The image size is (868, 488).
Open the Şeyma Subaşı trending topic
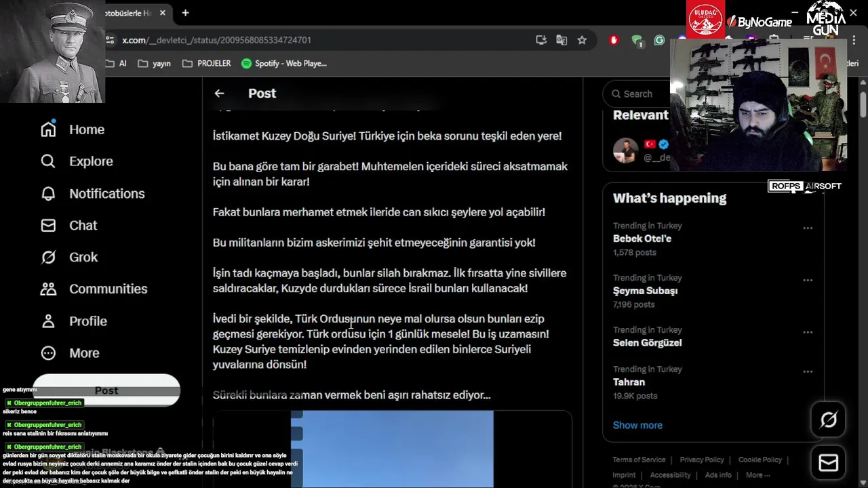(646, 291)
